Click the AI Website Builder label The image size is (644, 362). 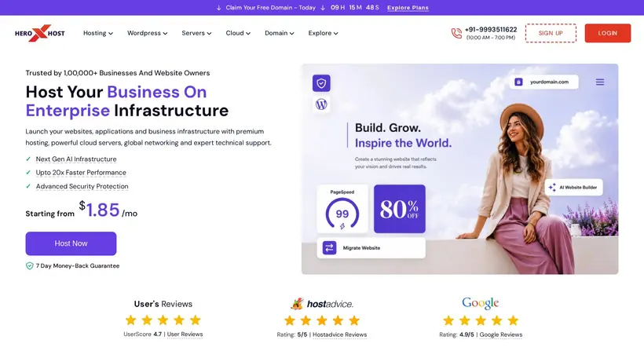578,187
